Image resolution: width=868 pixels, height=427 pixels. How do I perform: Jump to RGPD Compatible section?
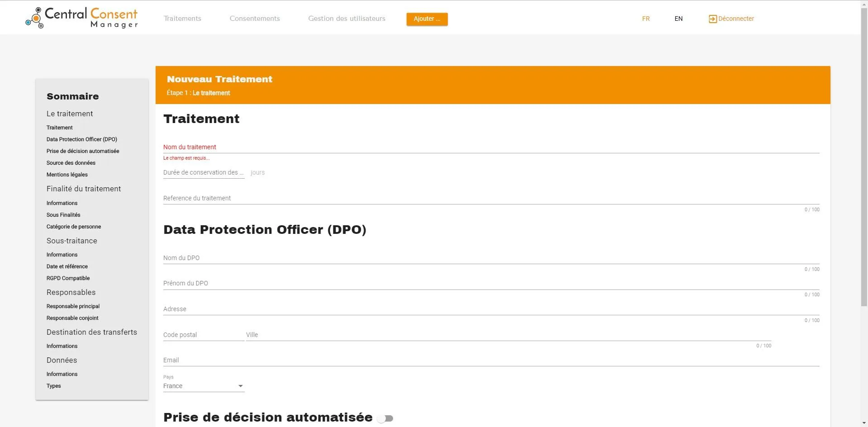68,278
